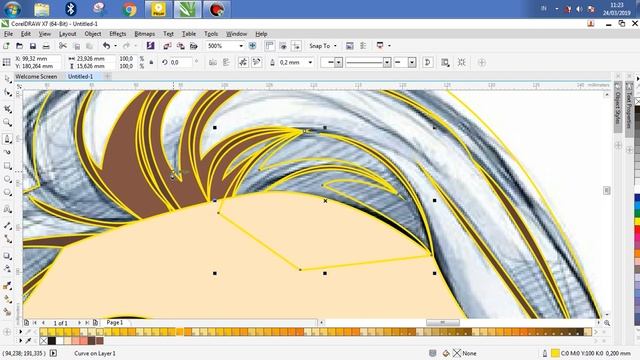
Task: Open the Layout menu
Action: coord(67,34)
